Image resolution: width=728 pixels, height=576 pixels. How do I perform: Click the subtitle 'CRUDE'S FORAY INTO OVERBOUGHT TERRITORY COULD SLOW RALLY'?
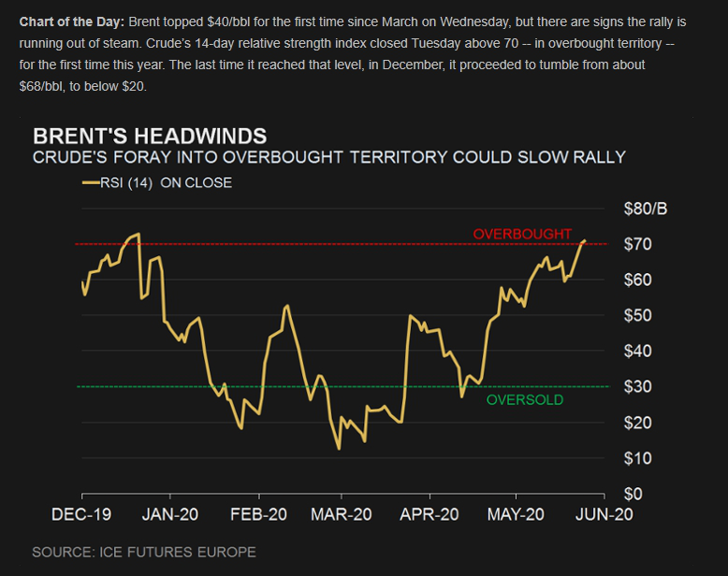coord(329,157)
